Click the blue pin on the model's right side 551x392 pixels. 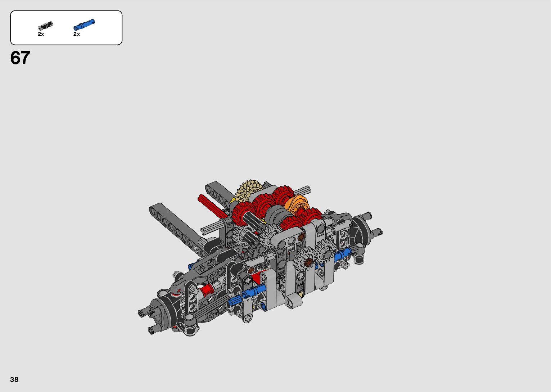click(343, 254)
